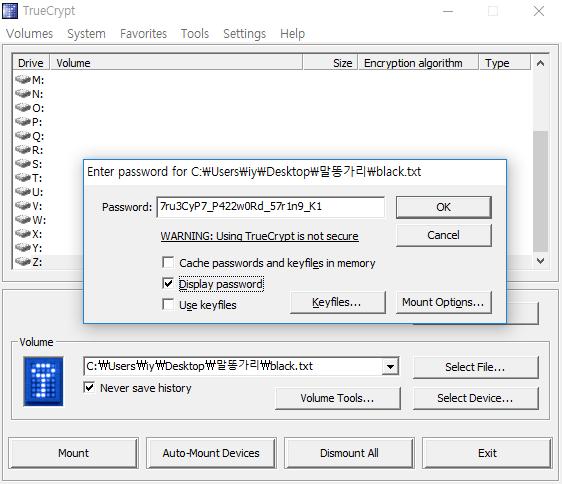Click the blue TrueCrypt volume logo

pyautogui.click(x=43, y=381)
